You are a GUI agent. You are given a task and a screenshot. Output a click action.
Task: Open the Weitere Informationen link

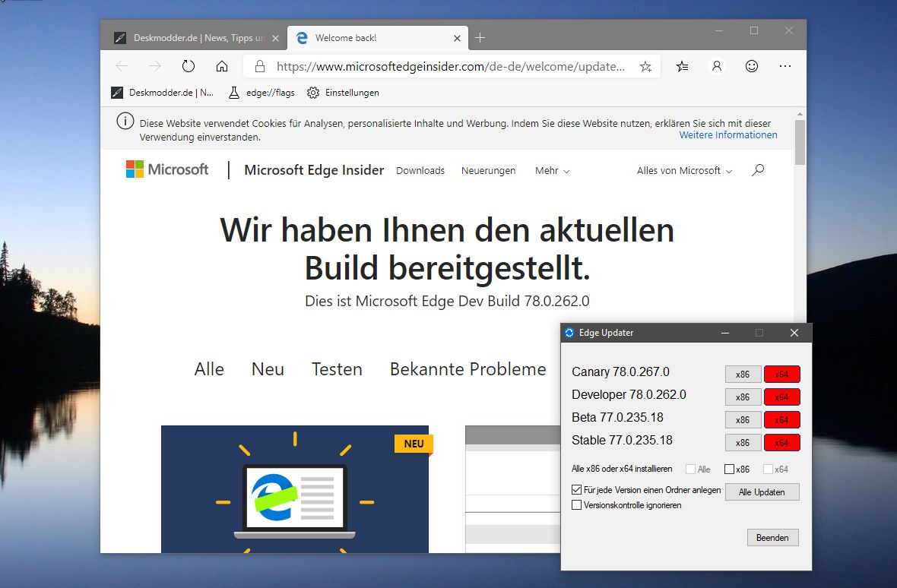(728, 135)
